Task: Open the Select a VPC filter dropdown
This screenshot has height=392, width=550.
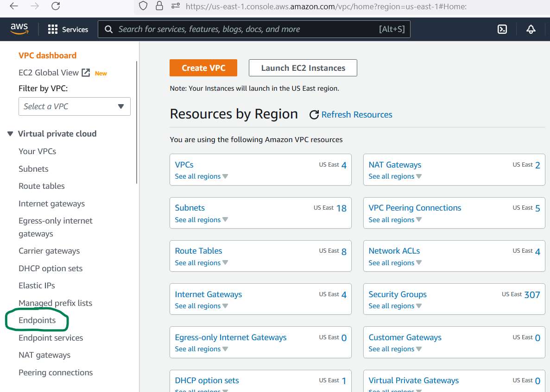Action: (74, 106)
